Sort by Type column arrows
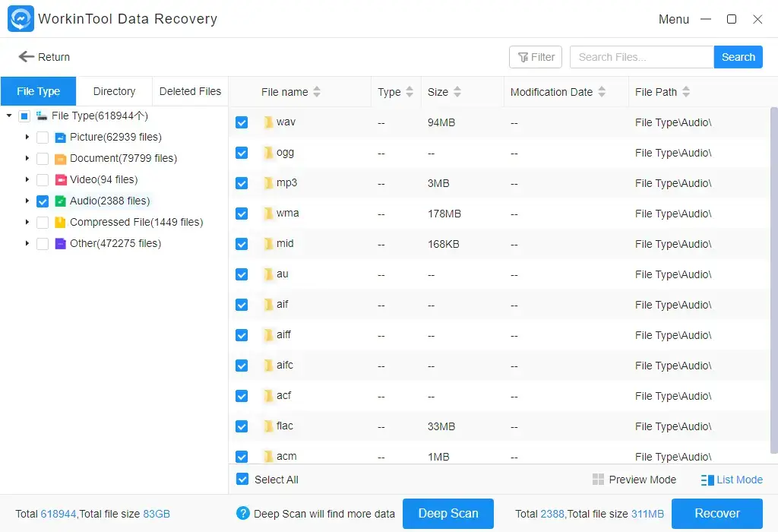The image size is (778, 532). (410, 92)
